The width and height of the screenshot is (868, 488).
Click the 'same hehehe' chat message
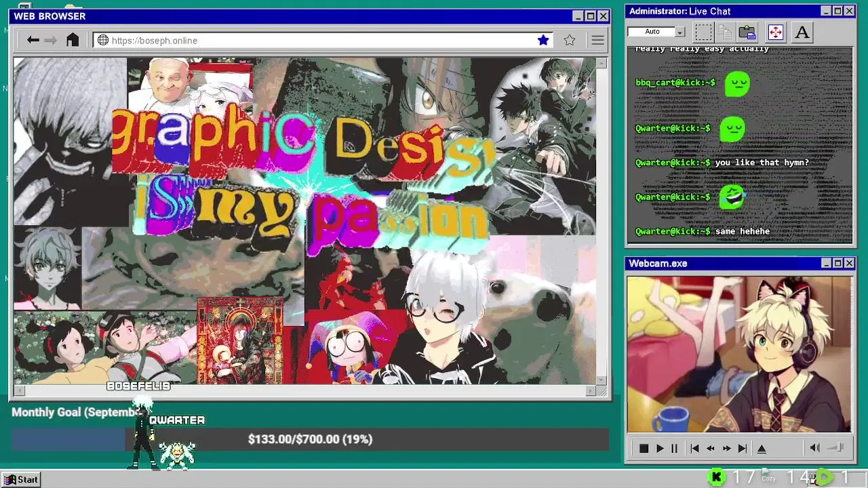pyautogui.click(x=743, y=231)
